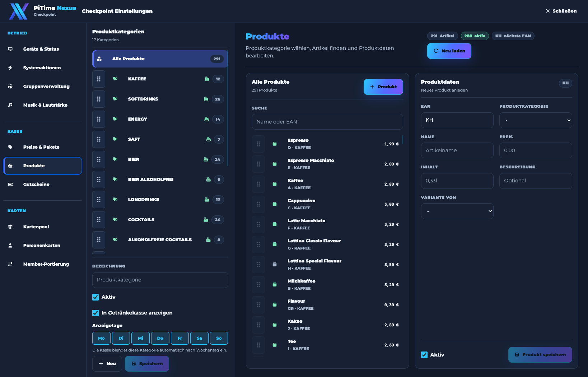This screenshot has width=588, height=377.
Task: Click the status icon of Cappuccino product
Action: pos(275,204)
